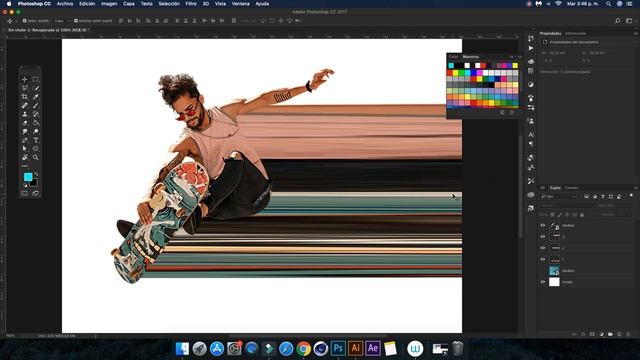Open blending mode dropdown in Layers panel

(x=567, y=205)
